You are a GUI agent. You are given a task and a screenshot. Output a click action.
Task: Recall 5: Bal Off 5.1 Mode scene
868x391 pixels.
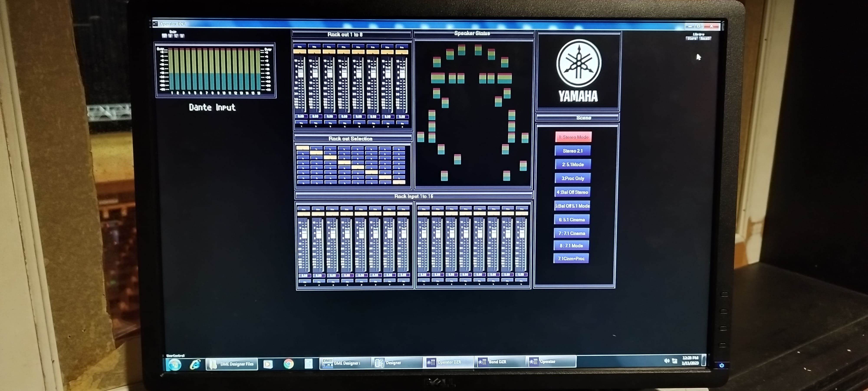coord(572,206)
